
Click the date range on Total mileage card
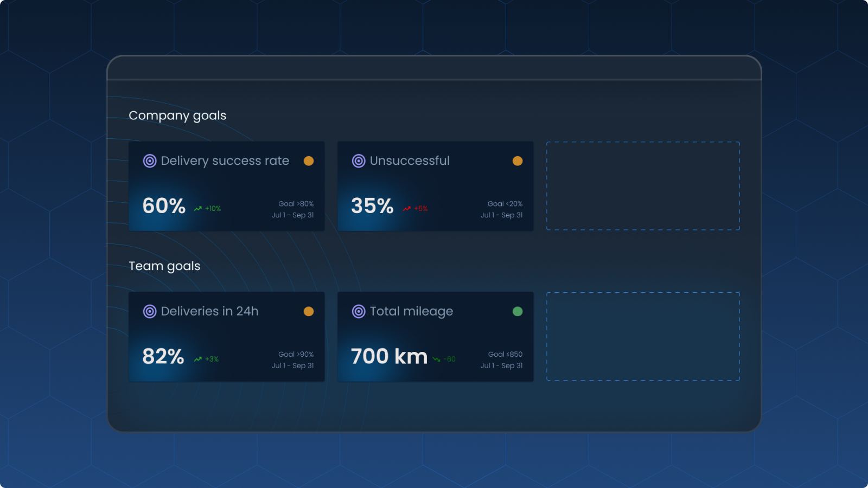click(x=502, y=365)
